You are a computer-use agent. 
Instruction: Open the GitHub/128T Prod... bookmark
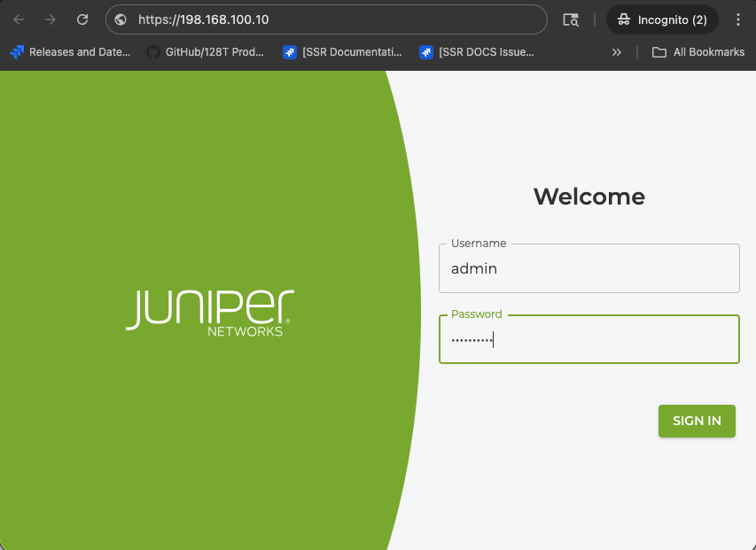tap(206, 52)
